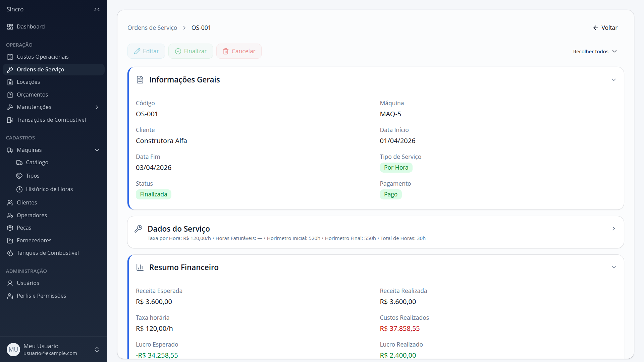Click the Máquinas truck icon
This screenshot has width=644, height=362.
click(10, 150)
